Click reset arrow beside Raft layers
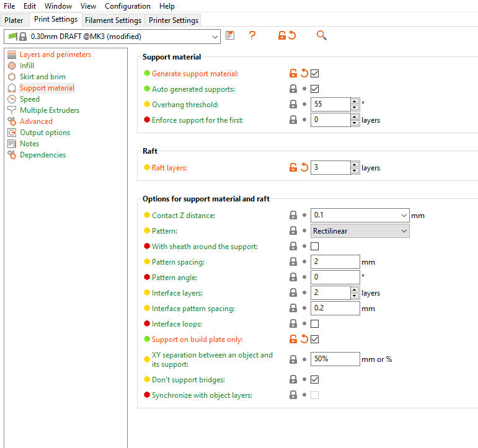 pyautogui.click(x=304, y=167)
